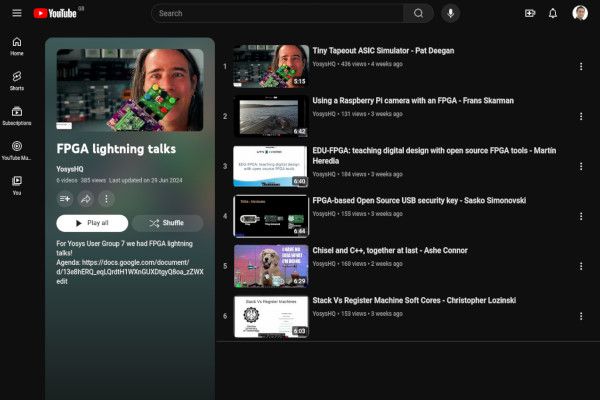Open the hamburger guide menu
Screen dimensions: 600x400
16,13
